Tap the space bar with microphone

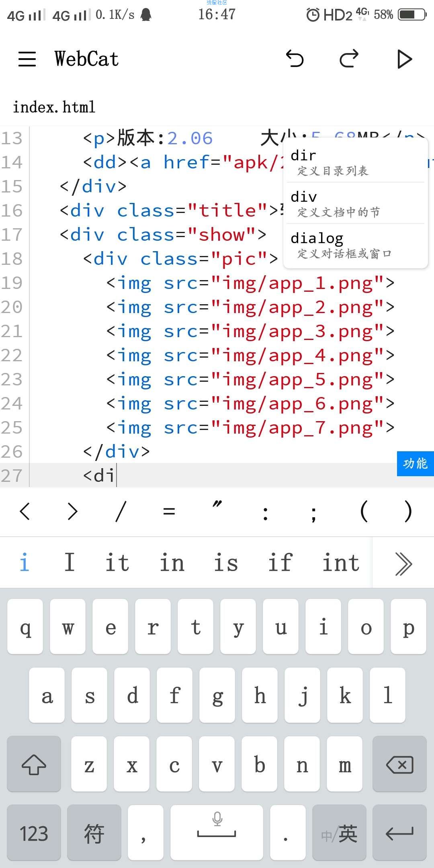217,833
